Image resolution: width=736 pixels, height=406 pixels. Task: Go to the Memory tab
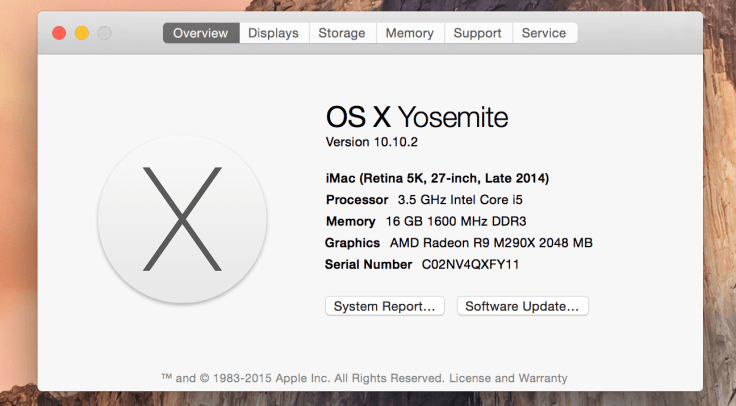coord(409,33)
